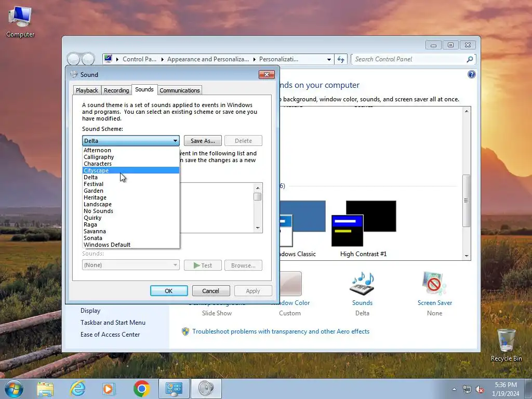Select Delta in the dropdown list
Viewport: 532px width, 399px height.
[x=131, y=177]
